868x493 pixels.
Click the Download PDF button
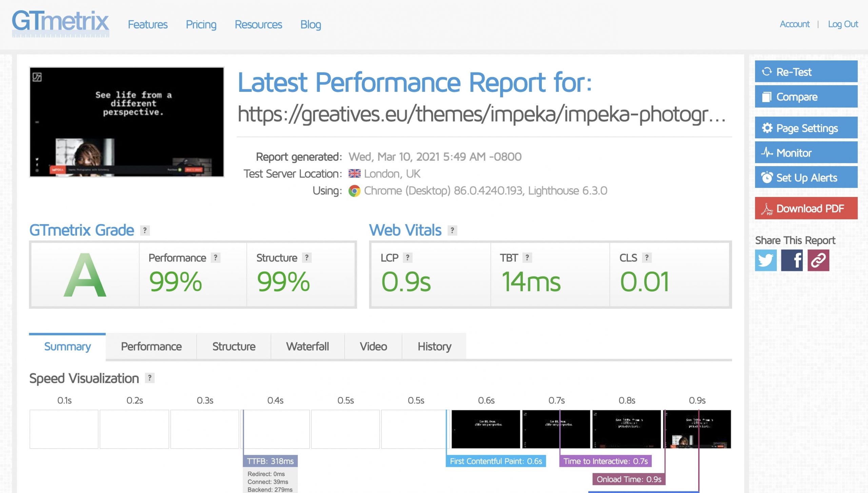pos(806,208)
